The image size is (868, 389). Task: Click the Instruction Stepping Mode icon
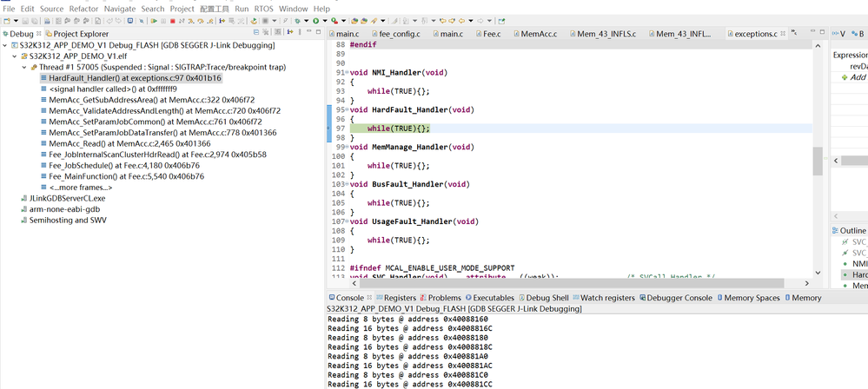(222, 21)
